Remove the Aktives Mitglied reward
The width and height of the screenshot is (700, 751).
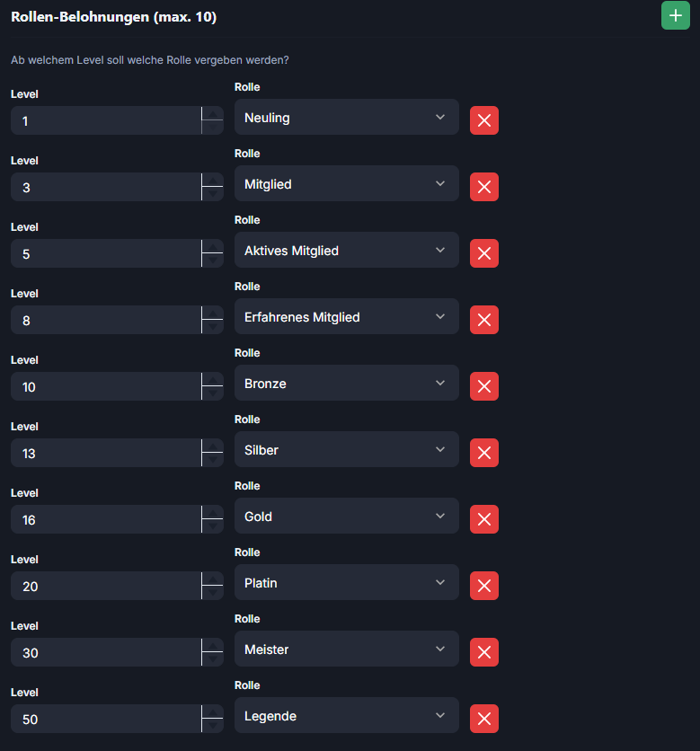[x=484, y=253]
